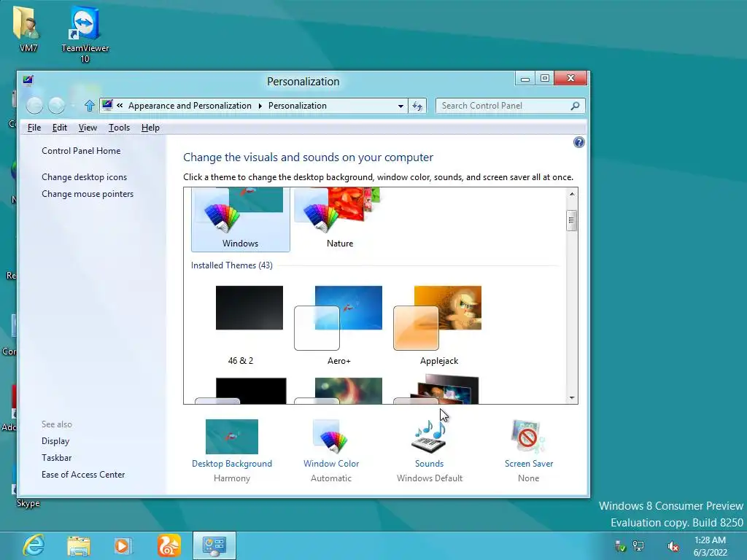
Task: Click the Search Control Panel field
Action: tap(510, 106)
